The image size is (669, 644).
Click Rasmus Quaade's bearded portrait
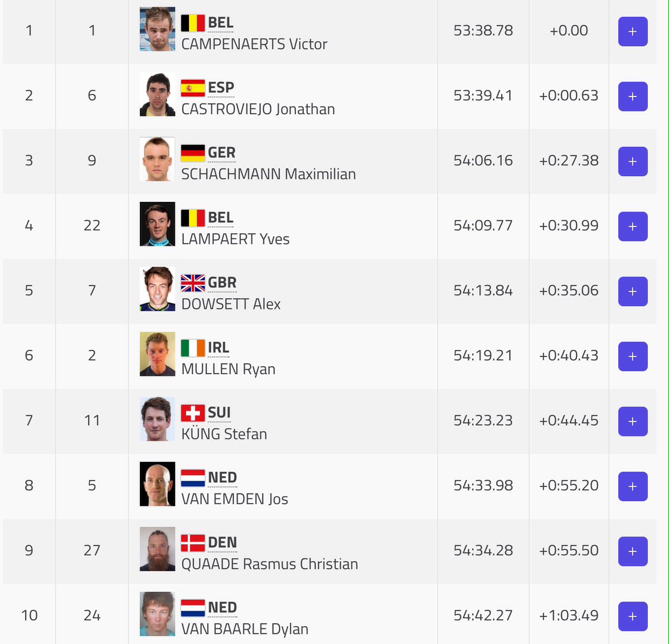point(157,549)
